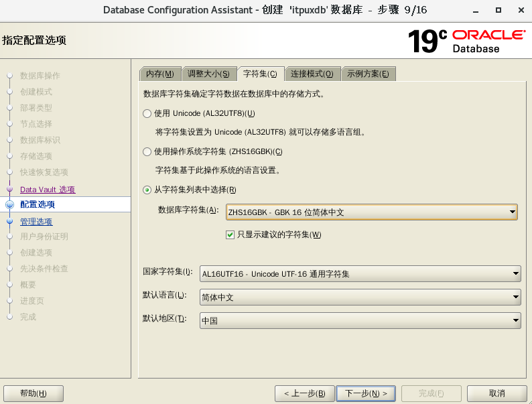Toggle 只显示建议的字符集 checkbox
This screenshot has height=404, width=532.
[230, 234]
